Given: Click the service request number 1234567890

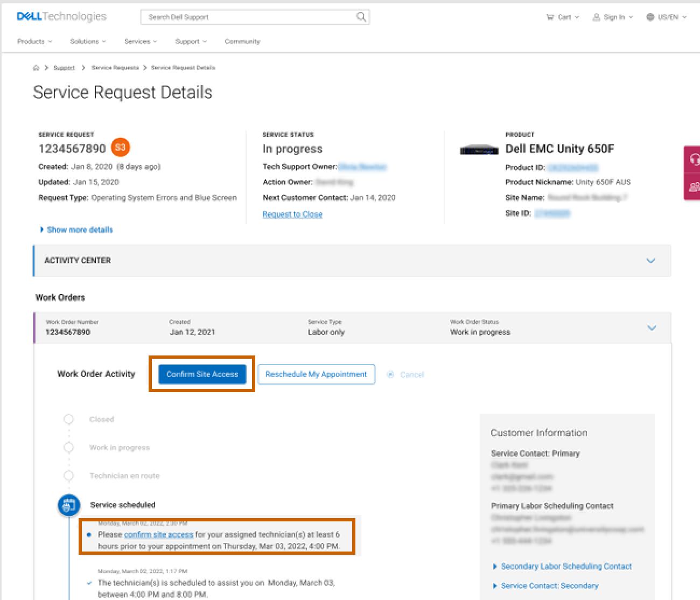Looking at the screenshot, I should click(x=72, y=149).
